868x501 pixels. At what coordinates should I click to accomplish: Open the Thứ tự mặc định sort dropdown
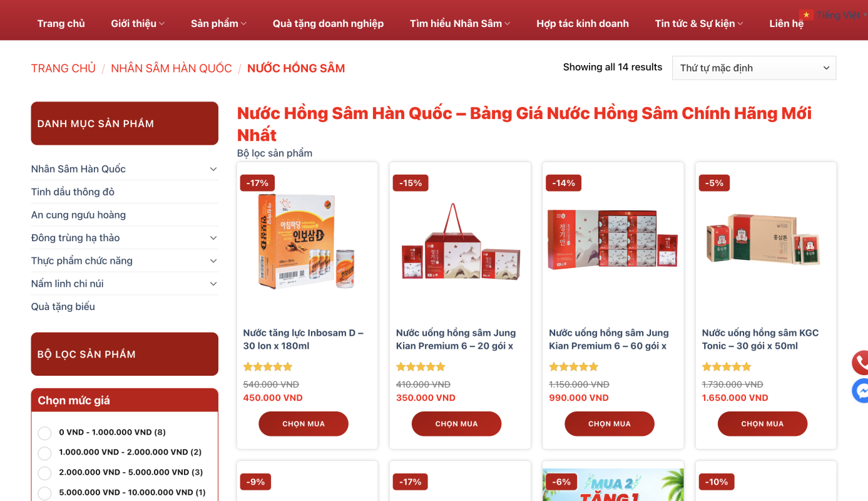coord(754,68)
